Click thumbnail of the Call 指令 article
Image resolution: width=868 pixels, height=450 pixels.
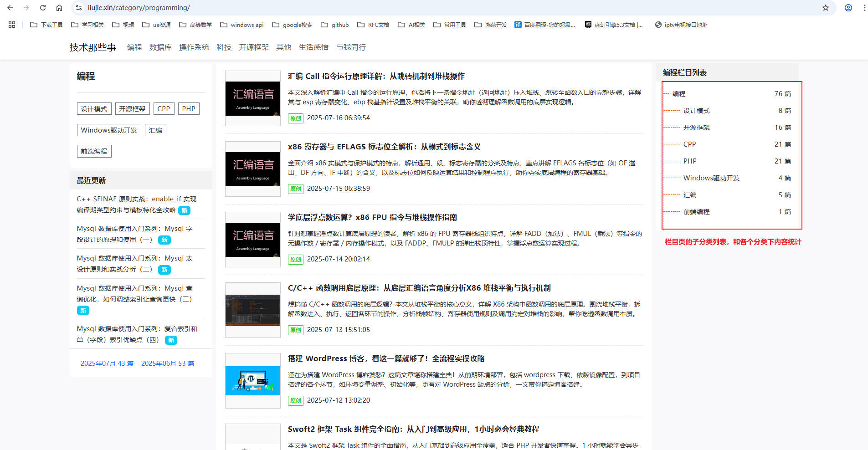coord(253,98)
